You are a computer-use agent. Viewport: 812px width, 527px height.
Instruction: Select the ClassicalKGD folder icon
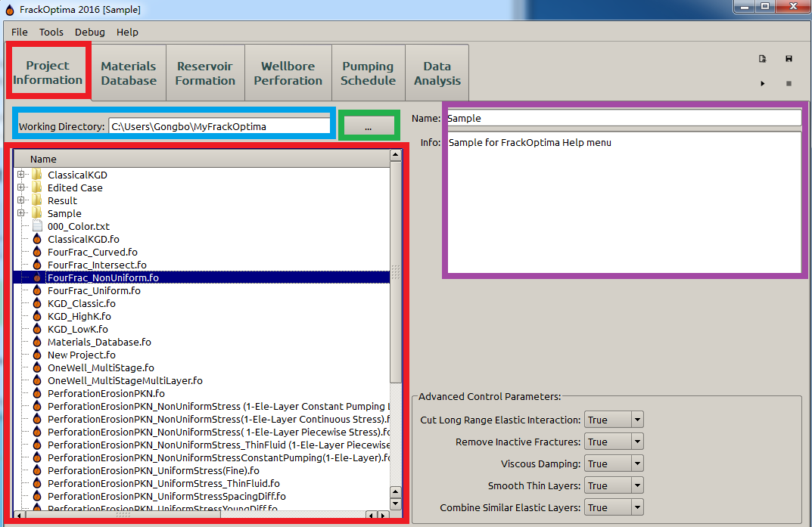pyautogui.click(x=37, y=175)
